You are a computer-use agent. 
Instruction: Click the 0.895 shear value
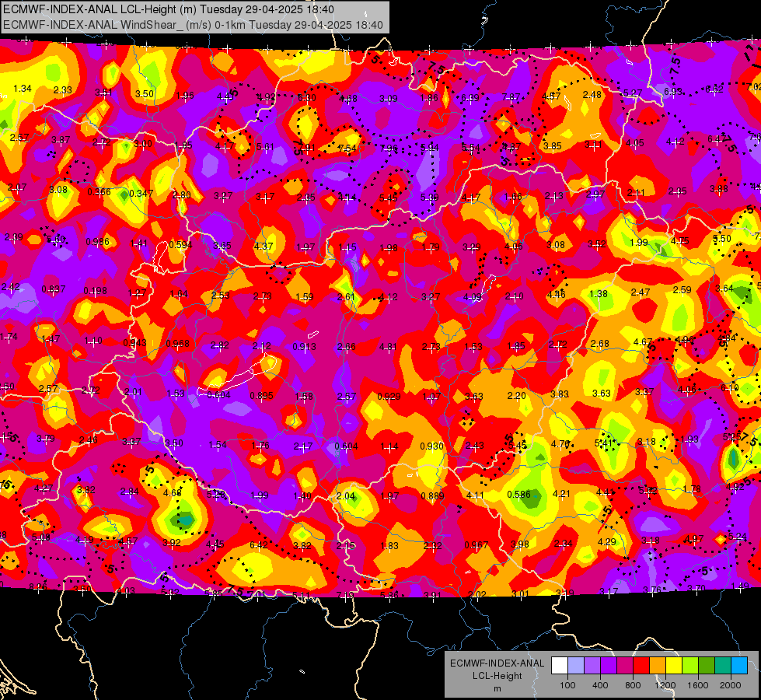point(262,395)
